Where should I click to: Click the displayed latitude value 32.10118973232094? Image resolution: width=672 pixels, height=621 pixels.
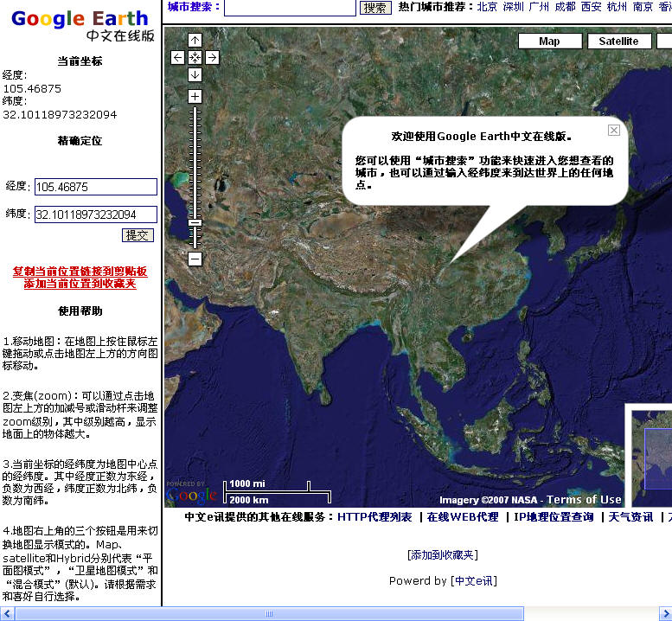60,115
